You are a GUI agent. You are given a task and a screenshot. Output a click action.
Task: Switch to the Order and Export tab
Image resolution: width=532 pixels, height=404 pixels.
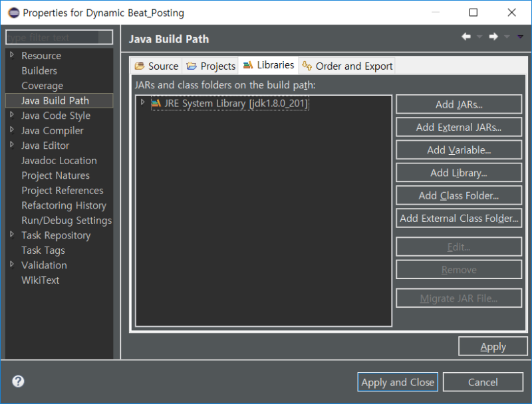coord(347,66)
